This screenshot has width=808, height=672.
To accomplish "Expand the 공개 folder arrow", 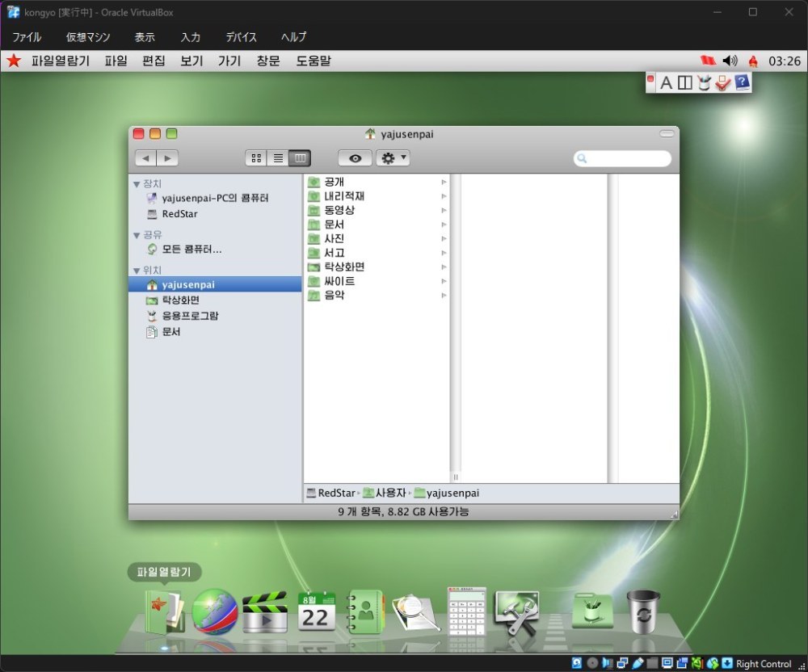I will 444,182.
